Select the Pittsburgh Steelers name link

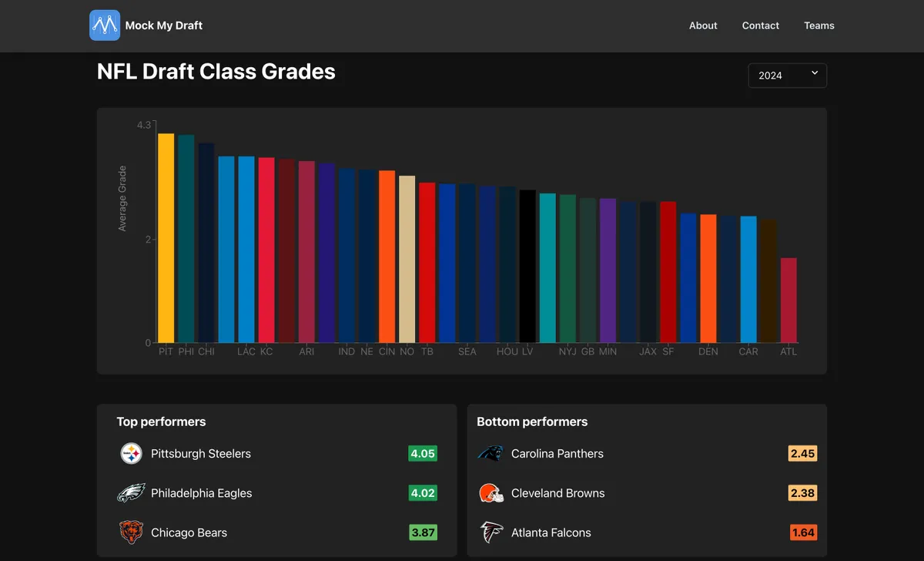201,454
